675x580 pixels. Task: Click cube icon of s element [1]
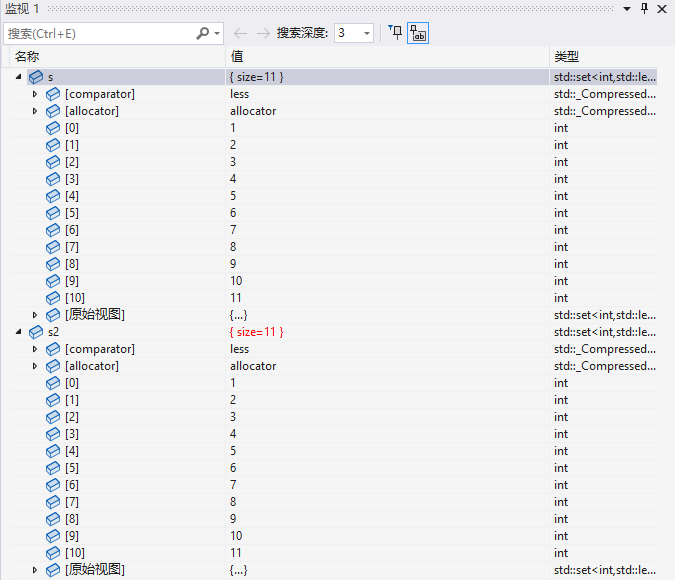point(53,145)
